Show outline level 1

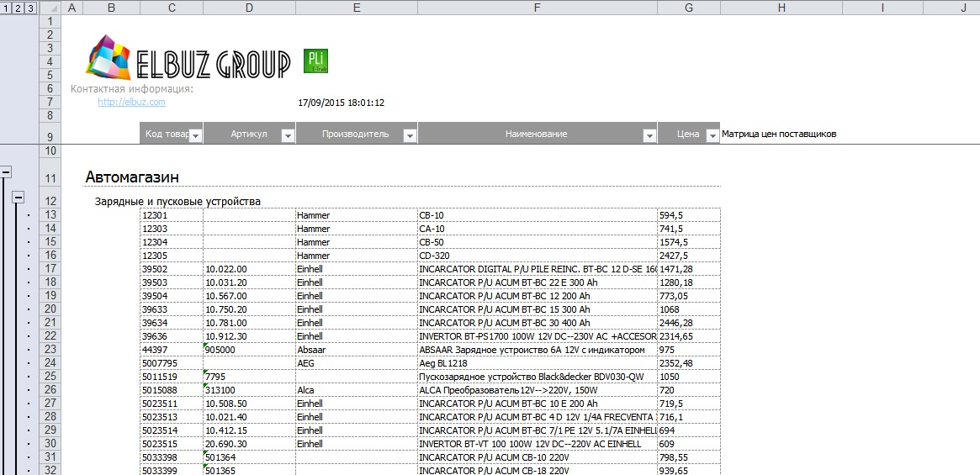(6, 8)
